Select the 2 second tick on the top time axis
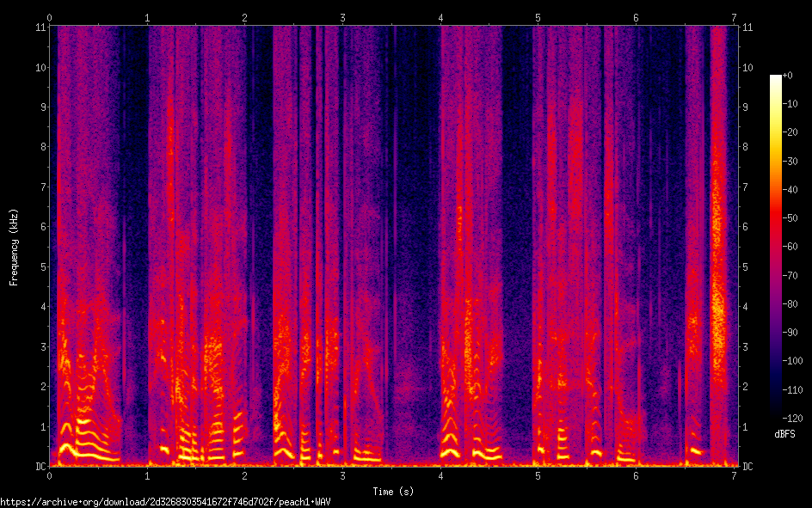Screen dimensions: 812x508 pos(245,17)
